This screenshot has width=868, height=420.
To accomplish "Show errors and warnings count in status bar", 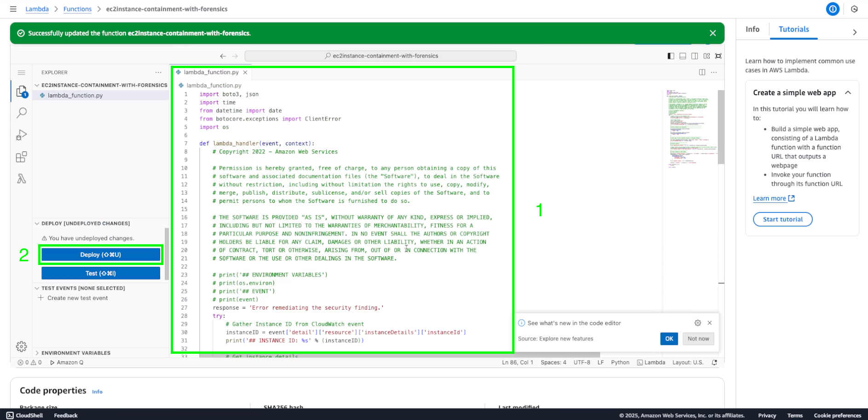I will [x=30, y=362].
